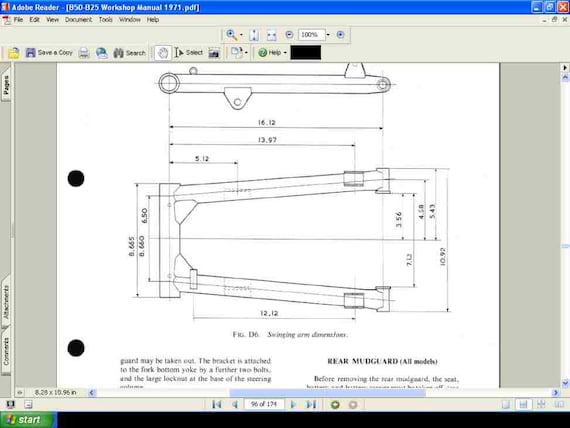The width and height of the screenshot is (570, 428).
Task: Open the Help menu in menu bar
Action: (153, 20)
